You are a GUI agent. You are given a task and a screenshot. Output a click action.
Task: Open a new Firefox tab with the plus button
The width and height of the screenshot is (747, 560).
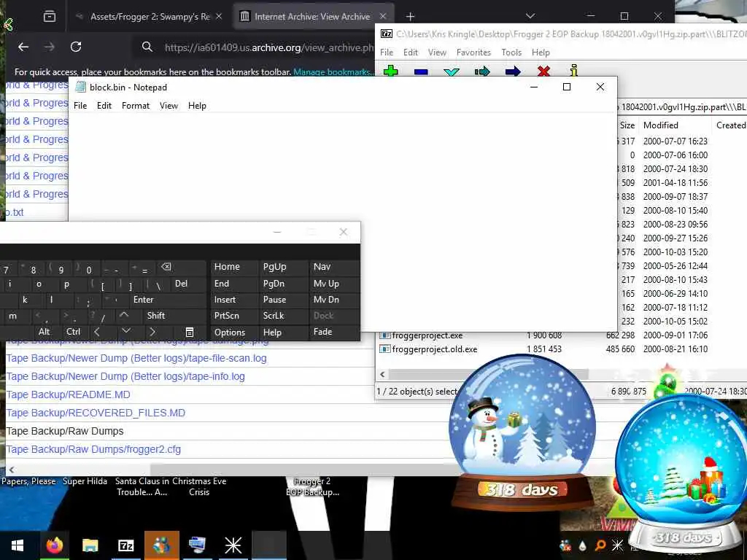pos(410,17)
